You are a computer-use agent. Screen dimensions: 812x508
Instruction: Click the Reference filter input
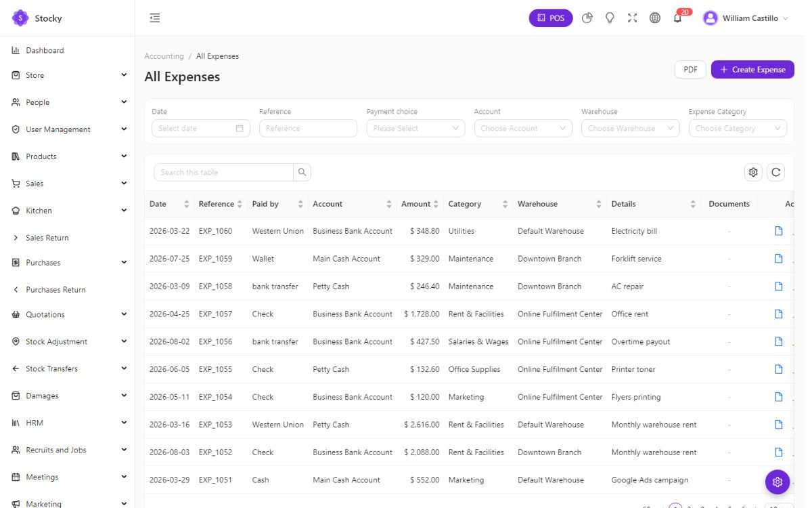(x=308, y=128)
